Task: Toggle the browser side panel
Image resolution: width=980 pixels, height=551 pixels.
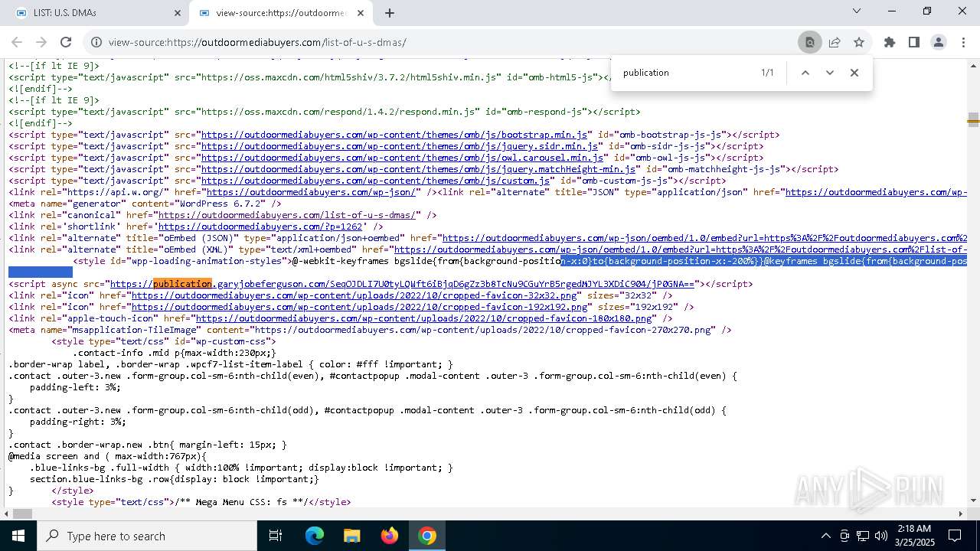Action: tap(914, 42)
